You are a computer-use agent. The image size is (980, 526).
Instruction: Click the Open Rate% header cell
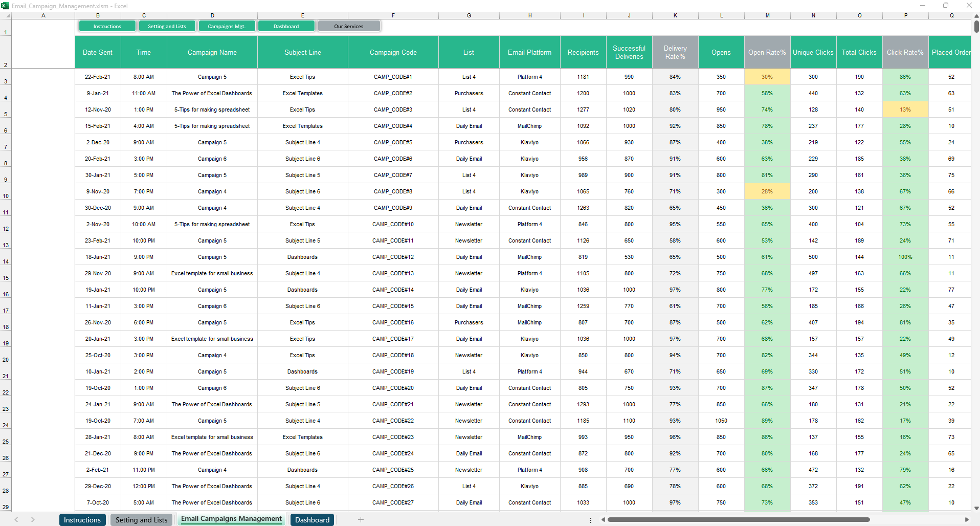pos(767,52)
